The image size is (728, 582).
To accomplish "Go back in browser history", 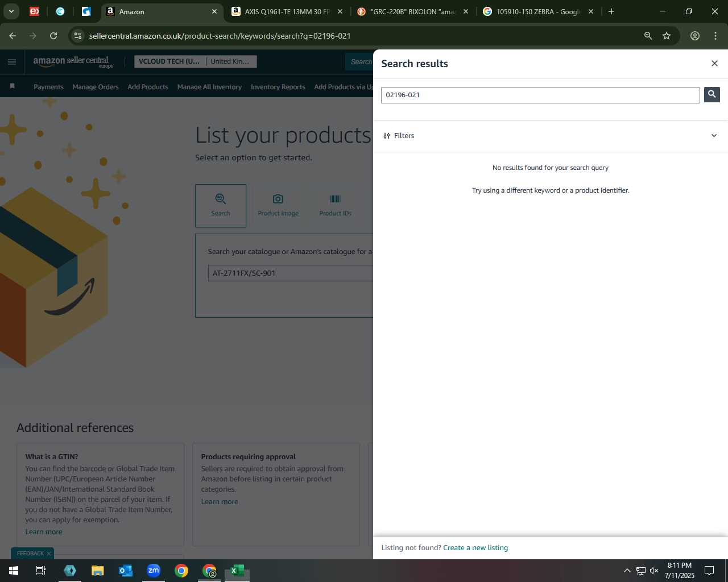I will tap(13, 36).
